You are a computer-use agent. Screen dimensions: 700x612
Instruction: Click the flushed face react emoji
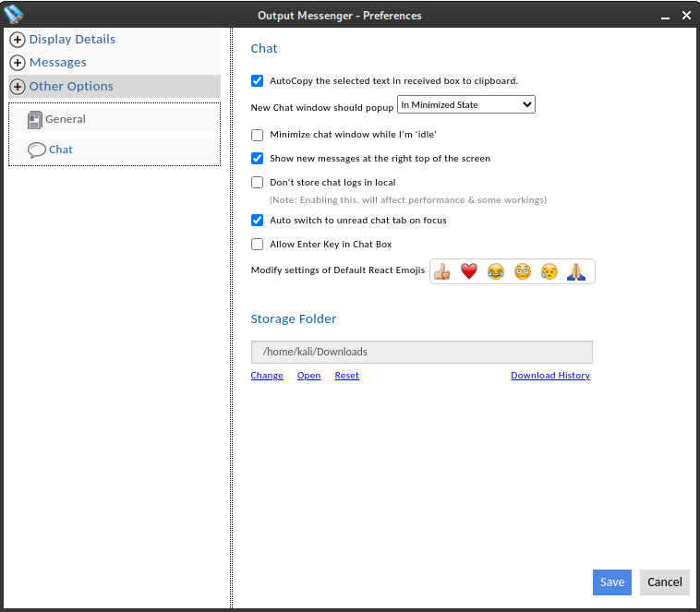tap(523, 271)
